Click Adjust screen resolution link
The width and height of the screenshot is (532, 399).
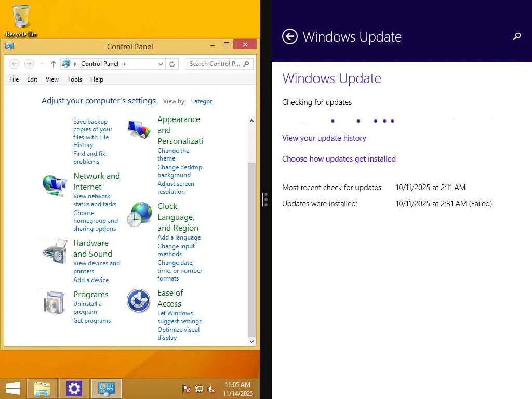[176, 188]
